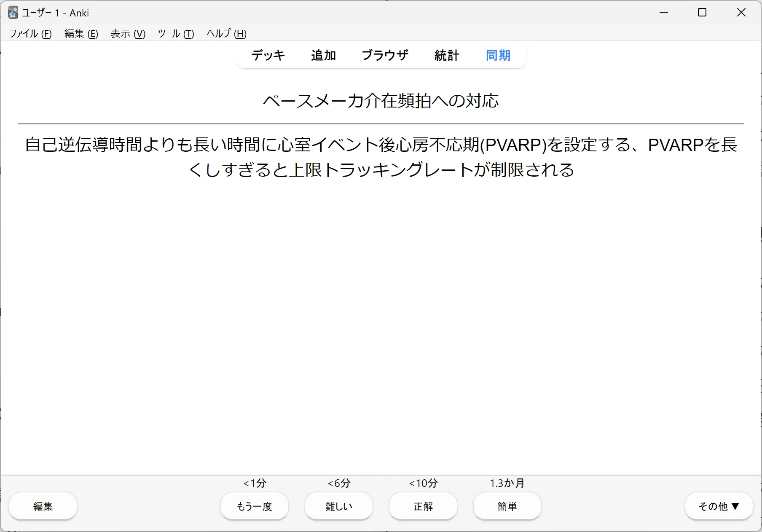Screen dimensions: 762x532
Task: Close the Anki window
Action: coord(741,13)
